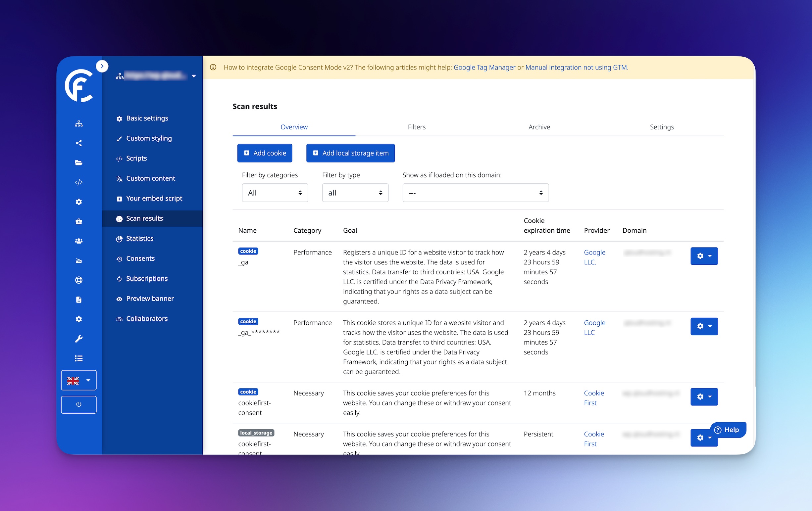The image size is (812, 511).
Task: Select Scan results in the menu
Action: 152,218
